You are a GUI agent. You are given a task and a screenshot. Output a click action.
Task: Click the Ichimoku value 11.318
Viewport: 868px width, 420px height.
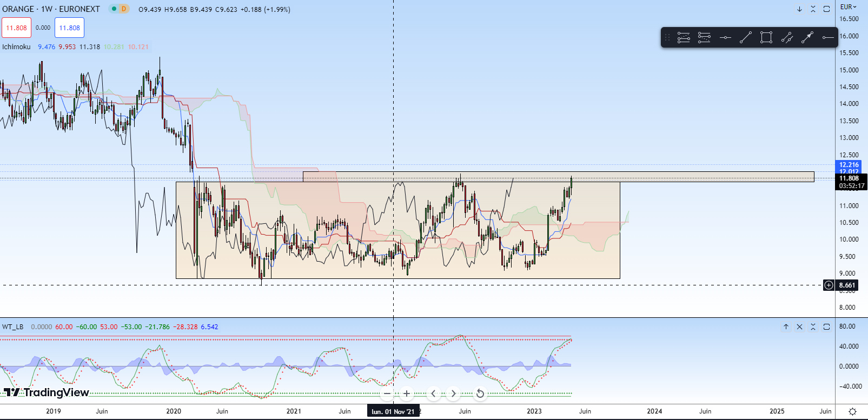pyautogui.click(x=90, y=47)
